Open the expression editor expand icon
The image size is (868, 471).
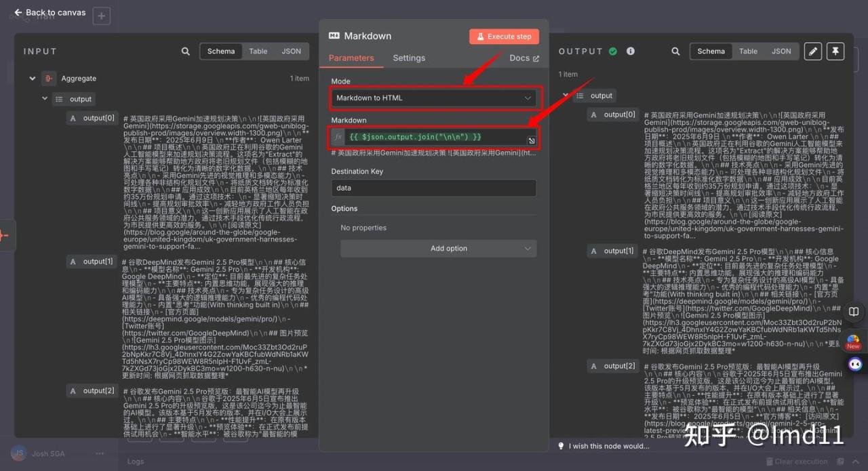click(x=531, y=141)
